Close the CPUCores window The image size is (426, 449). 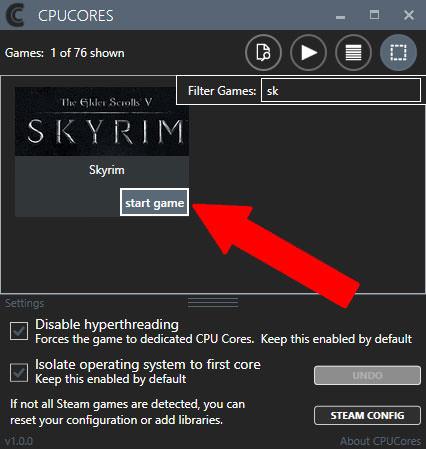409,15
